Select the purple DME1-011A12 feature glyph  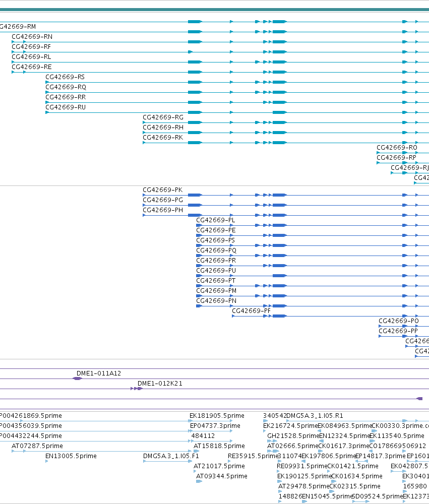tap(78, 379)
